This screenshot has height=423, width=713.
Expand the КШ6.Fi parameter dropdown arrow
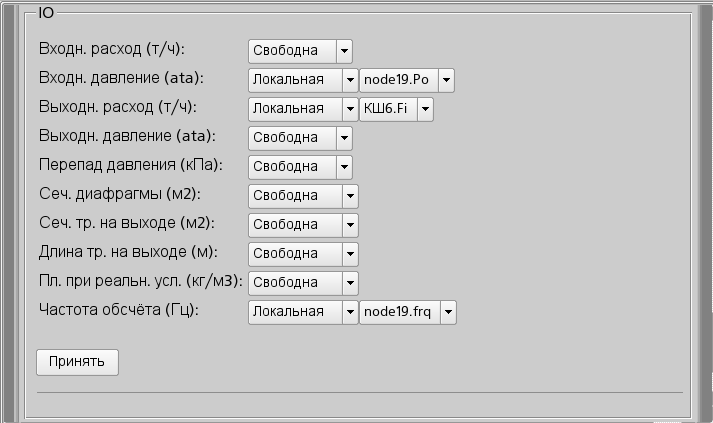[425, 109]
